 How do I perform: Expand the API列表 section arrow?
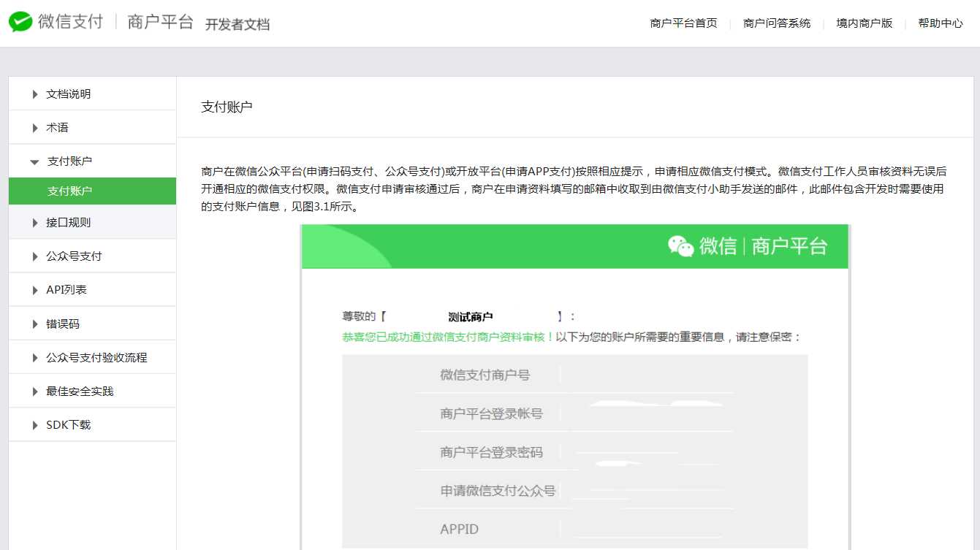coord(35,290)
